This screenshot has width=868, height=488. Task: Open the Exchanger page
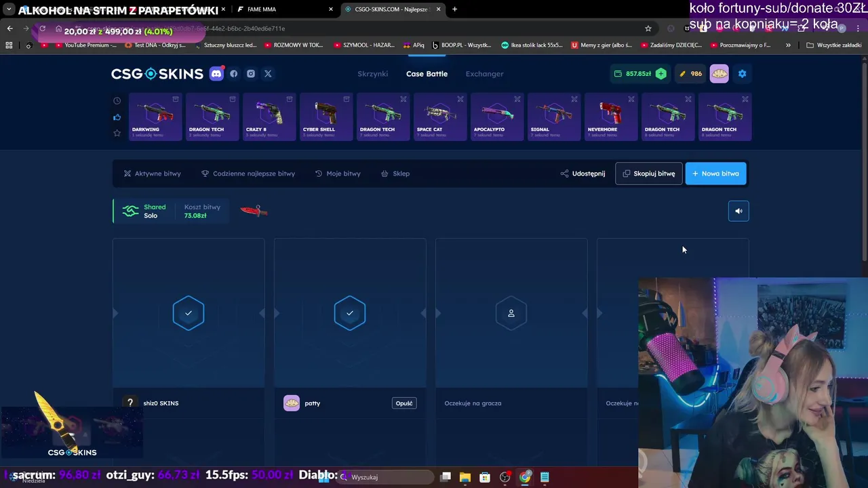[484, 74]
